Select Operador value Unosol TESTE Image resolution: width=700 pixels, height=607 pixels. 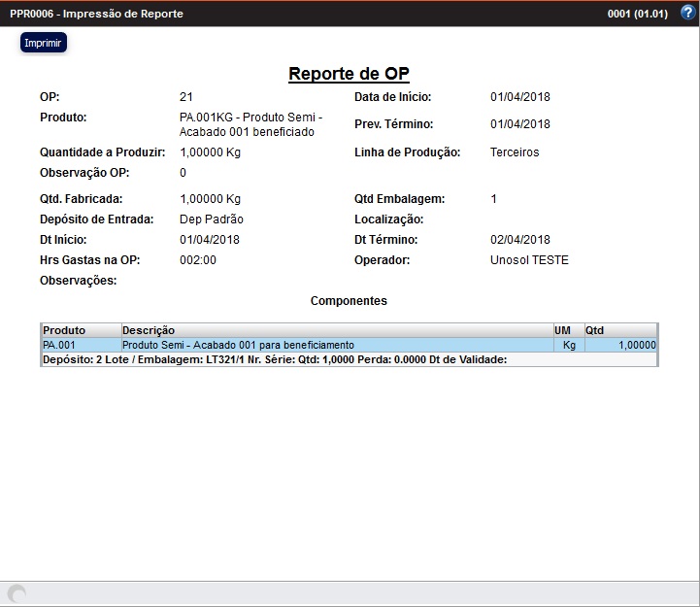coord(529,260)
